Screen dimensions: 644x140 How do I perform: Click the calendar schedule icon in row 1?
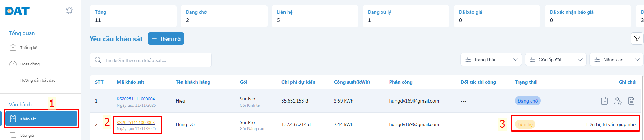[x=604, y=101]
